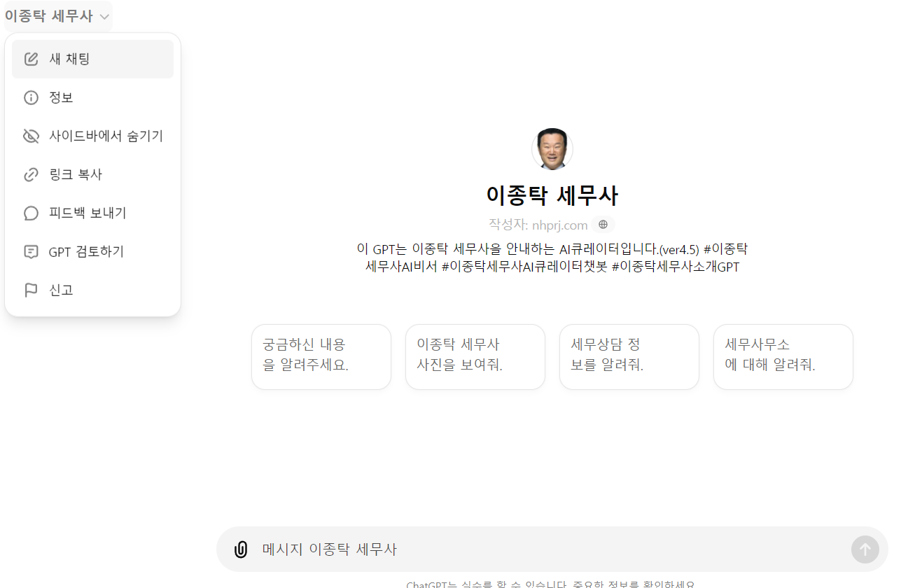Click the 이종탁 세무사 사진을 보여줘 suggestion

[x=475, y=357]
